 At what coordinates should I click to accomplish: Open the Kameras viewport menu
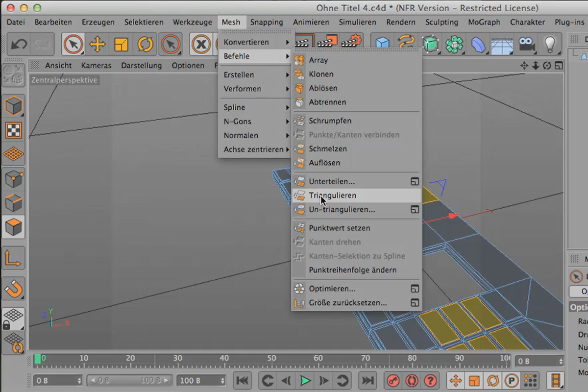[x=96, y=65]
